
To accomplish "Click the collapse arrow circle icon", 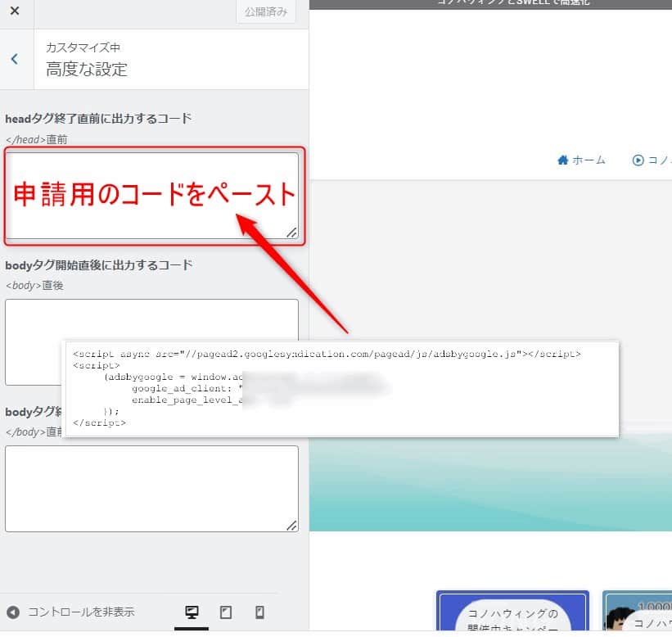I will 13,612.
